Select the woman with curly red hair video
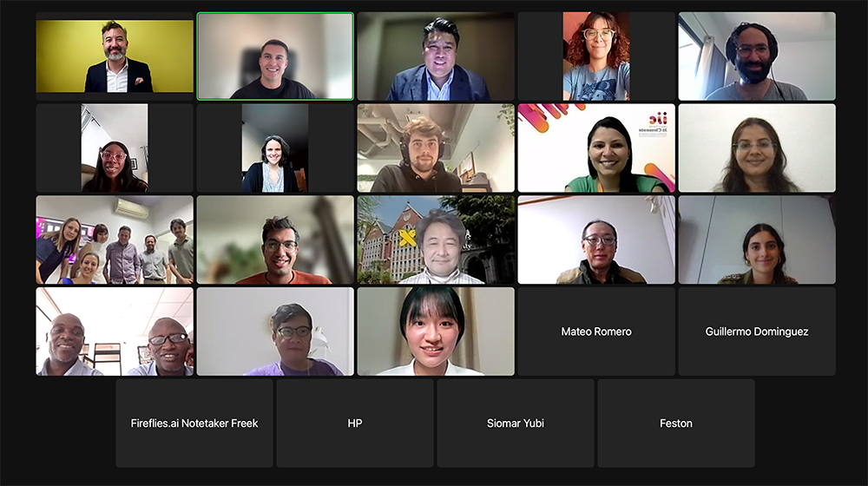 (x=596, y=56)
